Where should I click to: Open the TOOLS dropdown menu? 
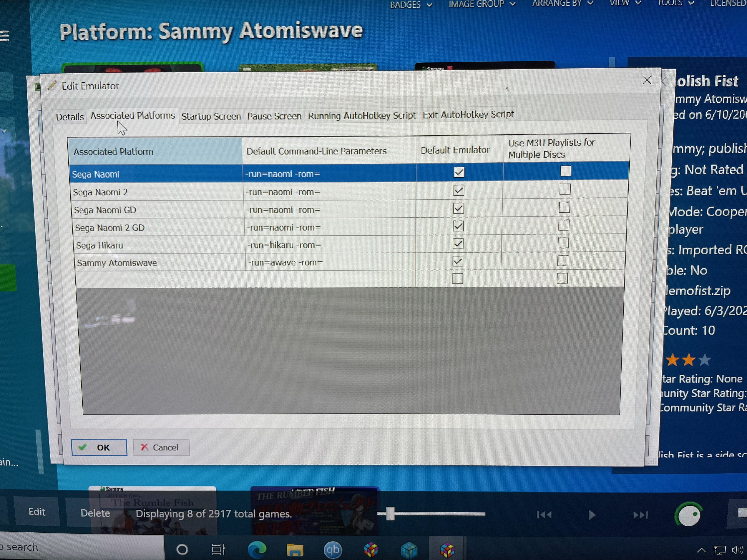pyautogui.click(x=676, y=3)
